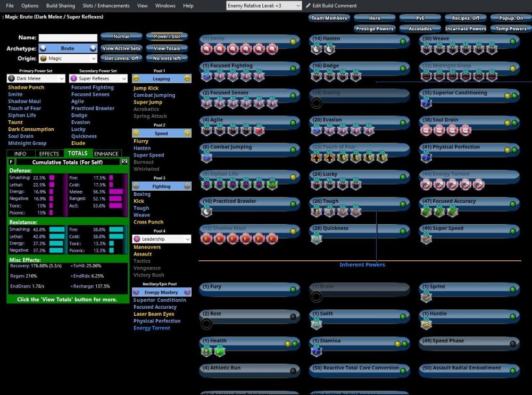532x395 pixels.
Task: Toggle the green status light on Hasten
Action: pos(403,41)
